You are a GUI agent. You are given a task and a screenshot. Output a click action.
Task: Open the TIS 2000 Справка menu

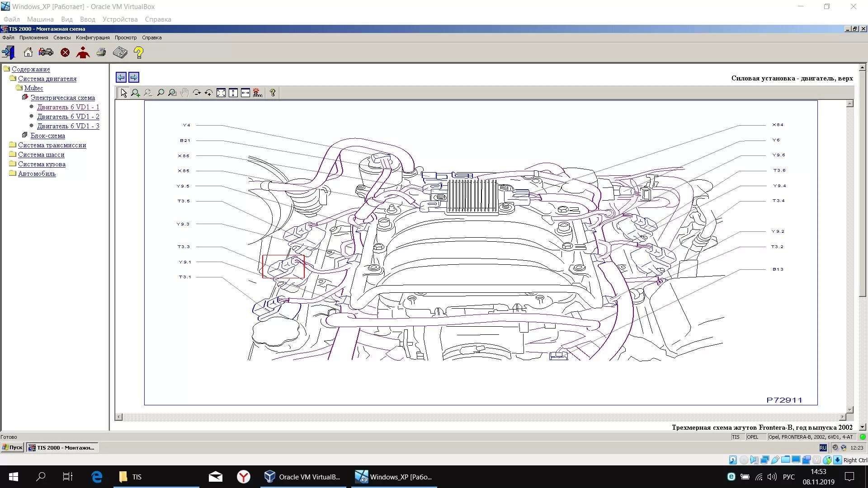coord(151,38)
